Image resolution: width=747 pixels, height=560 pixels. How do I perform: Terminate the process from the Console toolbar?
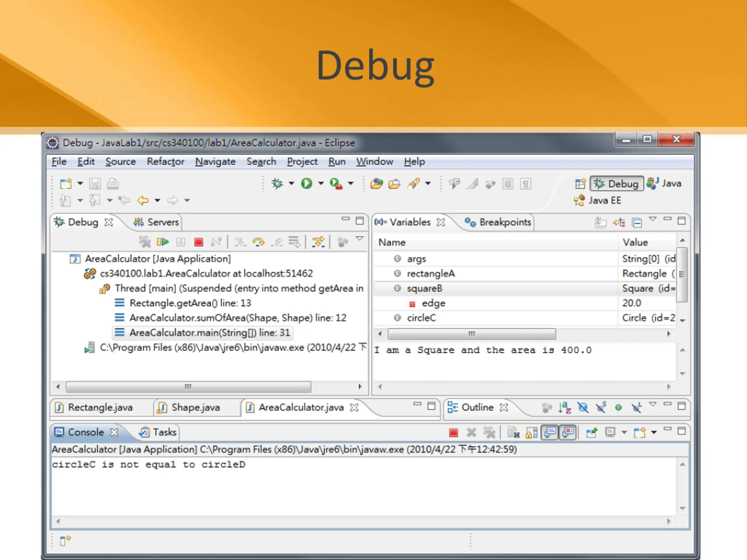(453, 433)
